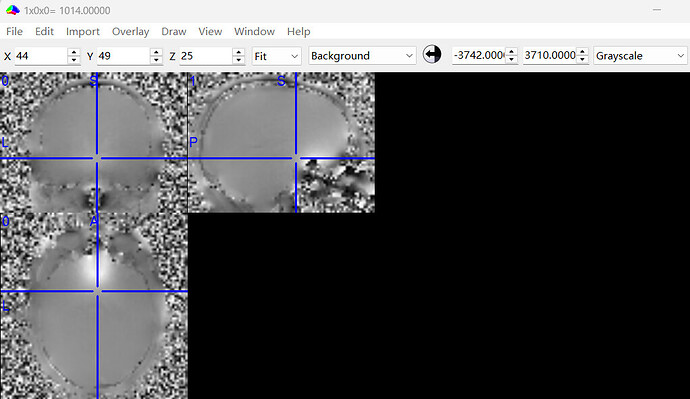Click inside the axial view panel
The image size is (690, 399).
click(x=94, y=306)
